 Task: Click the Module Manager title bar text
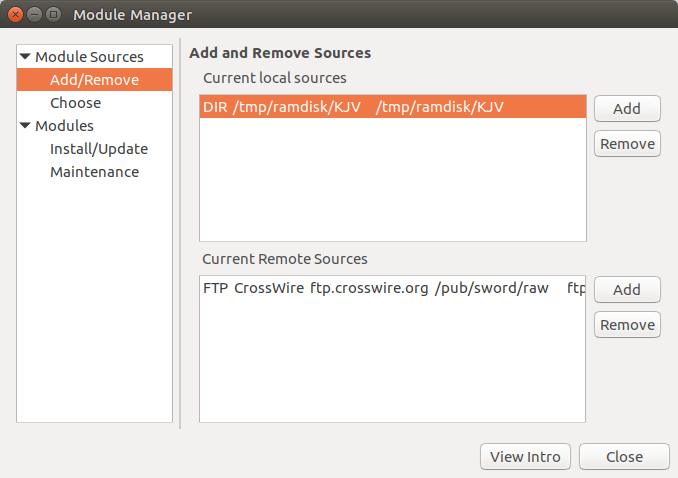click(132, 15)
